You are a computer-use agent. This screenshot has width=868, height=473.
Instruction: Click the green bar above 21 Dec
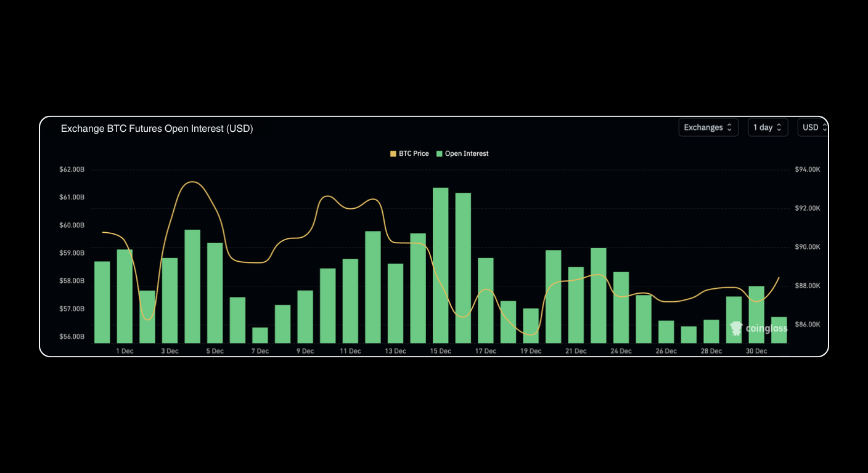pyautogui.click(x=576, y=305)
